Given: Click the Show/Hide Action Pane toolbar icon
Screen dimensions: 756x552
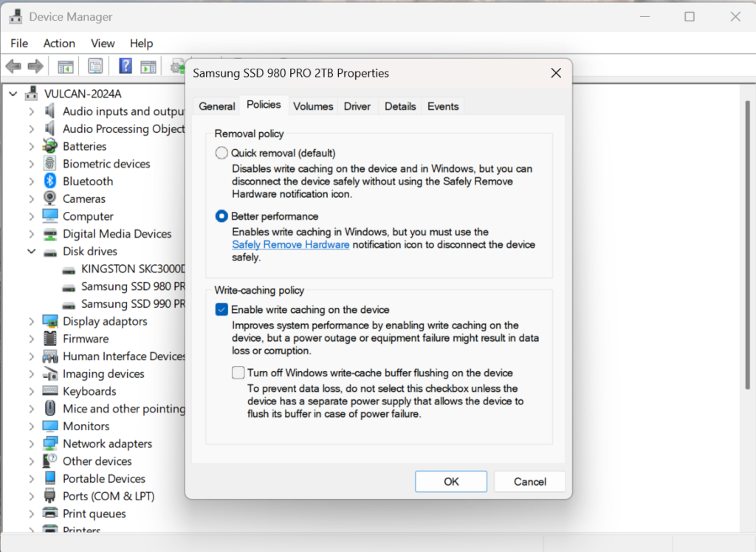Looking at the screenshot, I should 148,66.
